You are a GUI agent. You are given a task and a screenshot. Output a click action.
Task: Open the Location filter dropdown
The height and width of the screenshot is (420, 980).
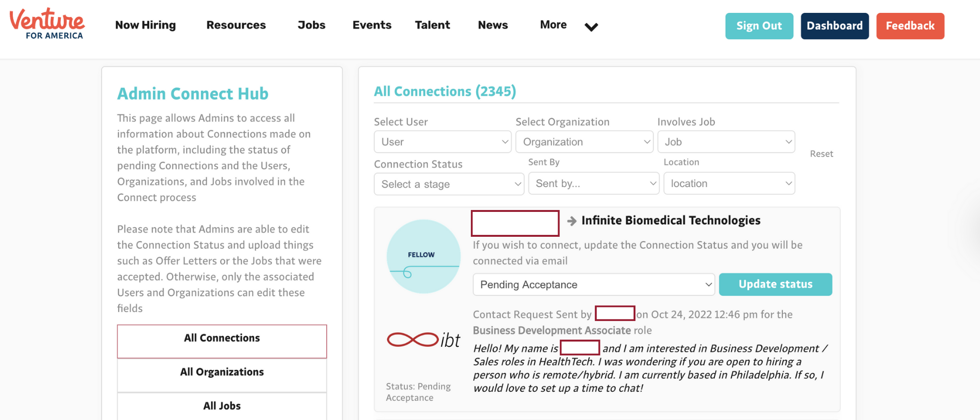click(729, 183)
